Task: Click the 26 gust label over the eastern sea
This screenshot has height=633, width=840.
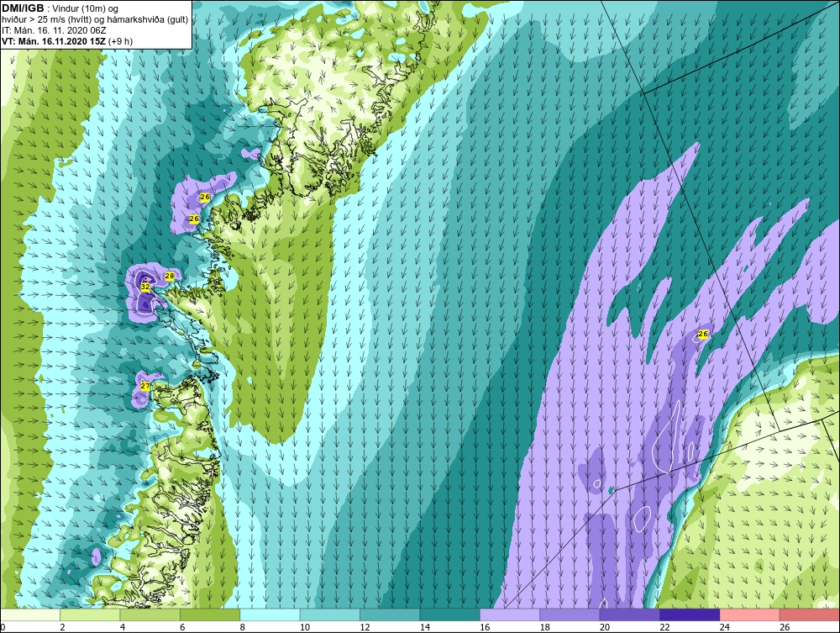Action: (703, 334)
